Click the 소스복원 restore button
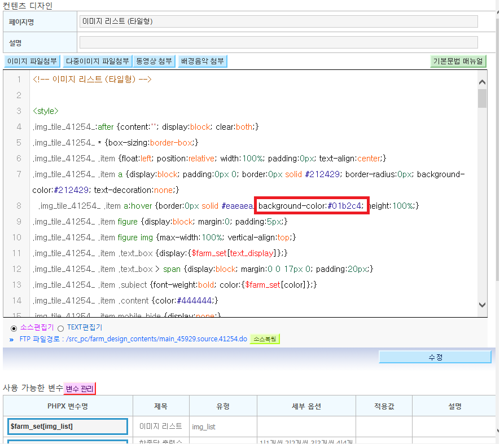Screen dimensions: 504x444 click(265, 339)
